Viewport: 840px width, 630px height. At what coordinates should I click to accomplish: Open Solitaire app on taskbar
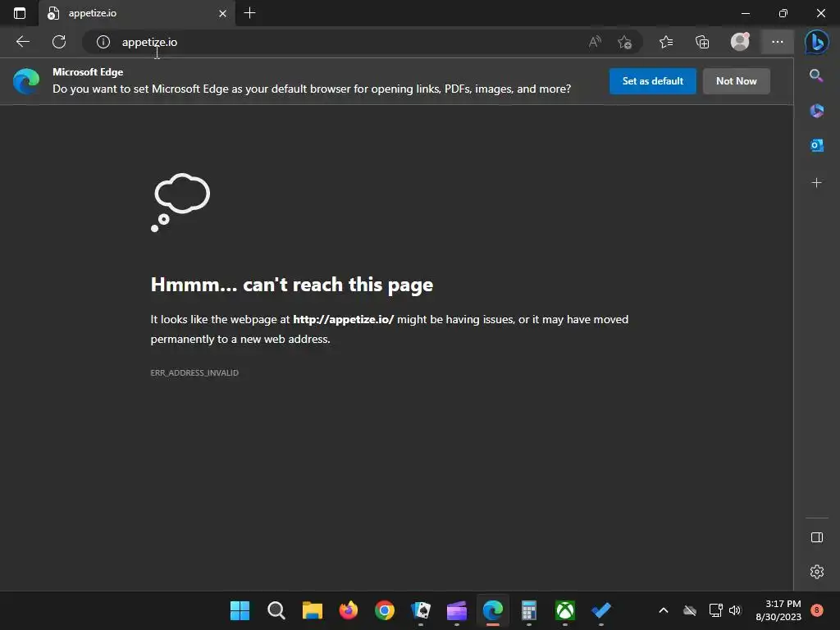point(421,610)
